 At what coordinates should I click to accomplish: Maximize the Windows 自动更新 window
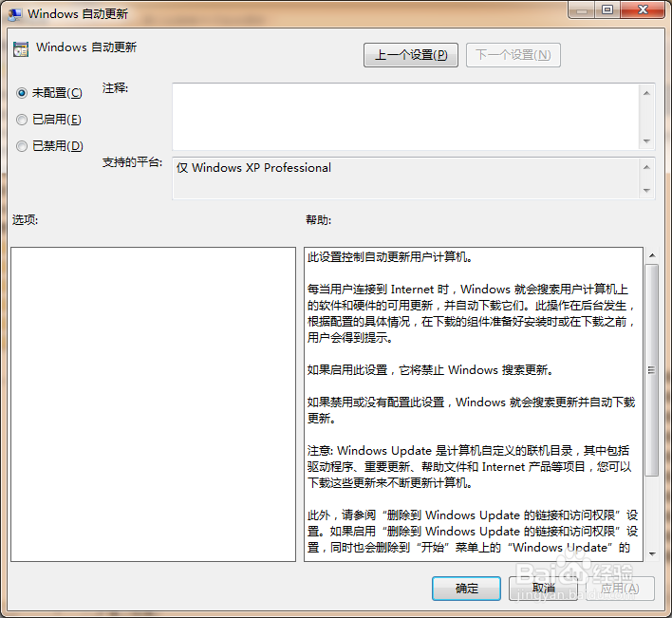[607, 10]
